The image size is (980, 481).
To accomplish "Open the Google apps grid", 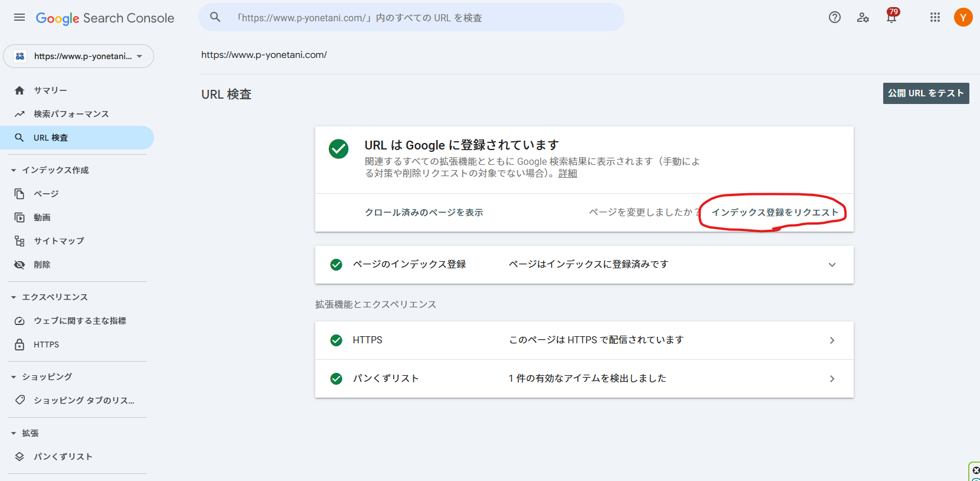I will pos(935,18).
